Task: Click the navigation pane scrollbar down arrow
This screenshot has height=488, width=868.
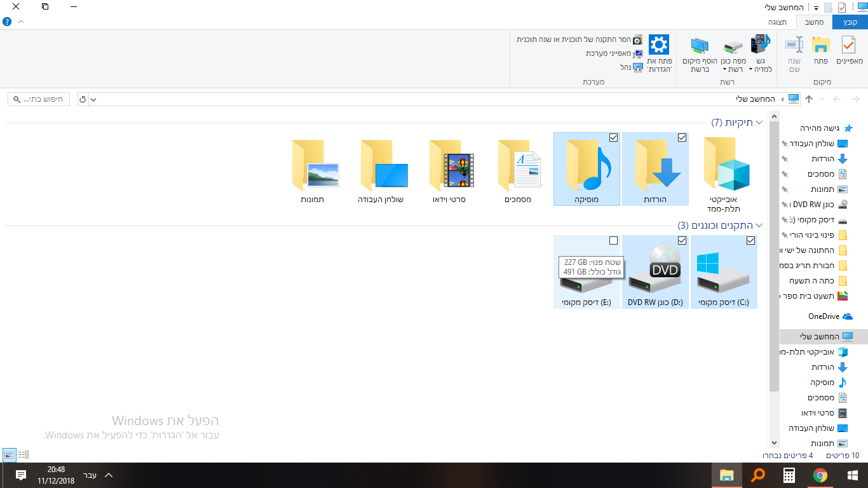Action: click(774, 443)
